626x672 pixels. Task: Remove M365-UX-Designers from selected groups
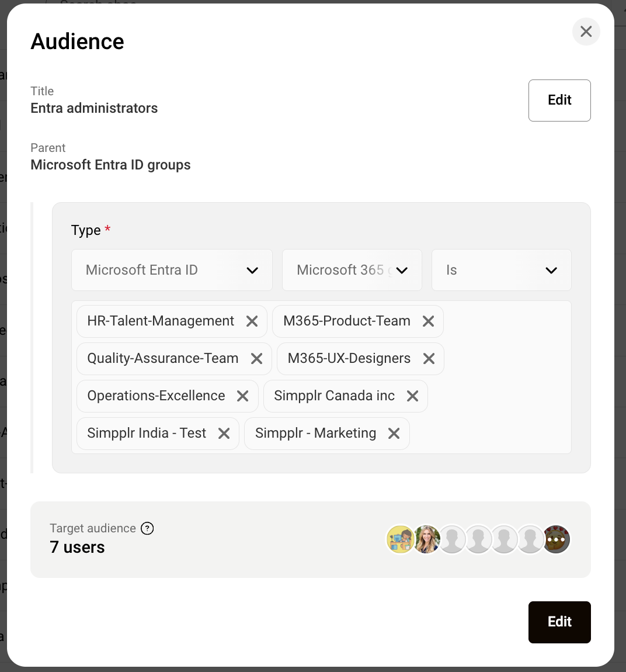tap(429, 359)
